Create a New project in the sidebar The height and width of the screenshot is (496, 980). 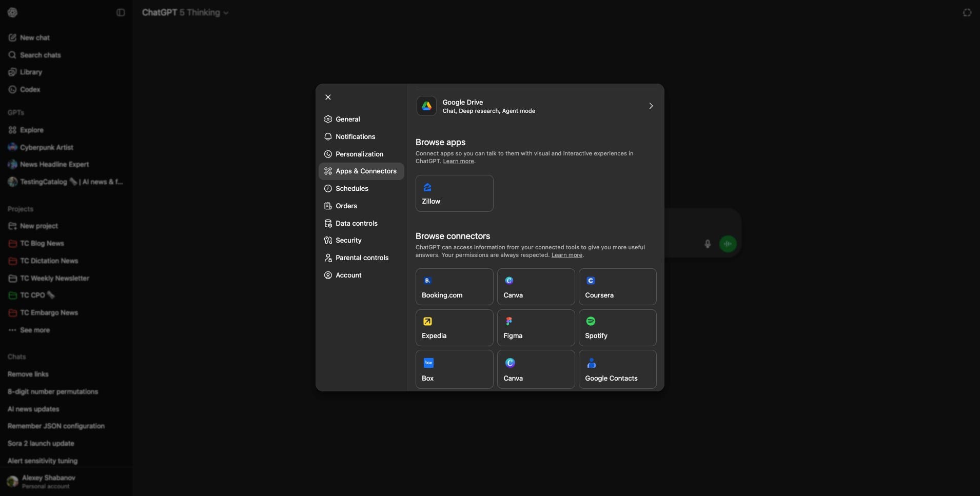(x=66, y=226)
